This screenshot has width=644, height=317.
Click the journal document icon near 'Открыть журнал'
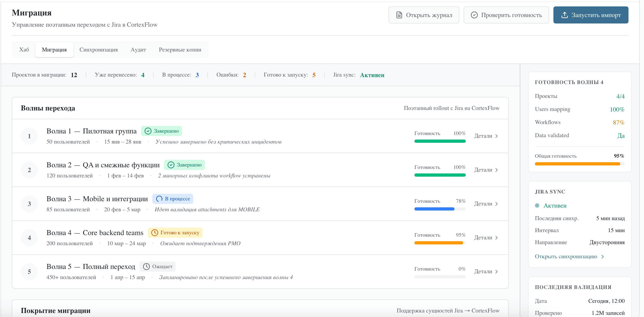(398, 15)
